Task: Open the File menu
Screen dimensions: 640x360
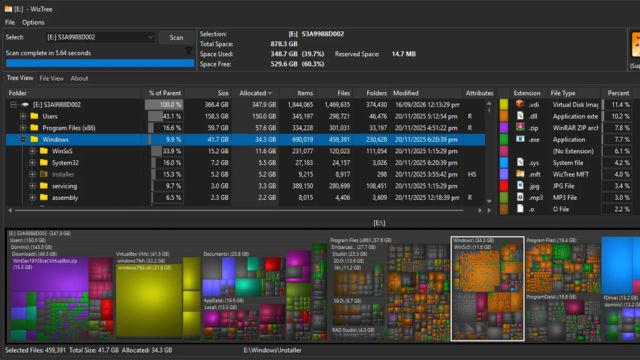Action: coord(10,22)
